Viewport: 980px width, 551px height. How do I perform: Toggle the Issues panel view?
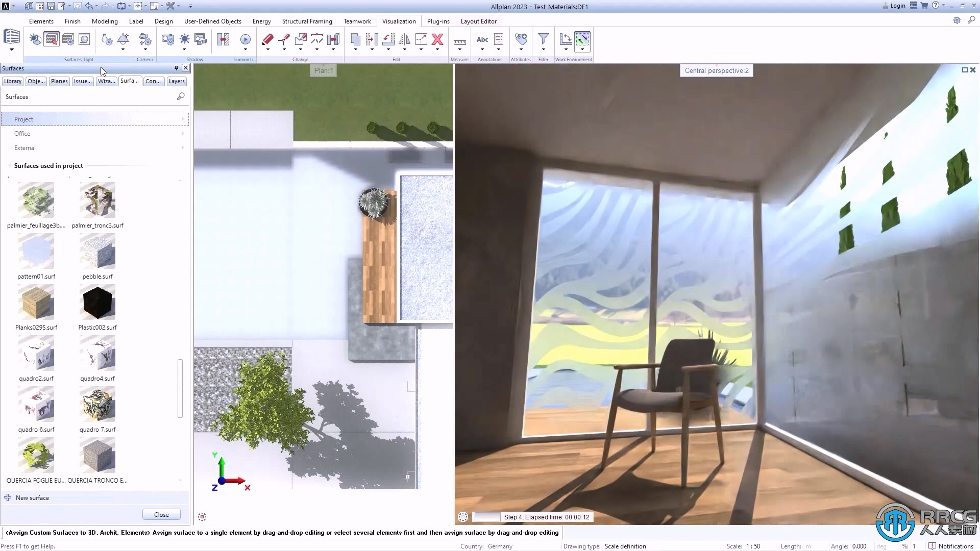[82, 81]
